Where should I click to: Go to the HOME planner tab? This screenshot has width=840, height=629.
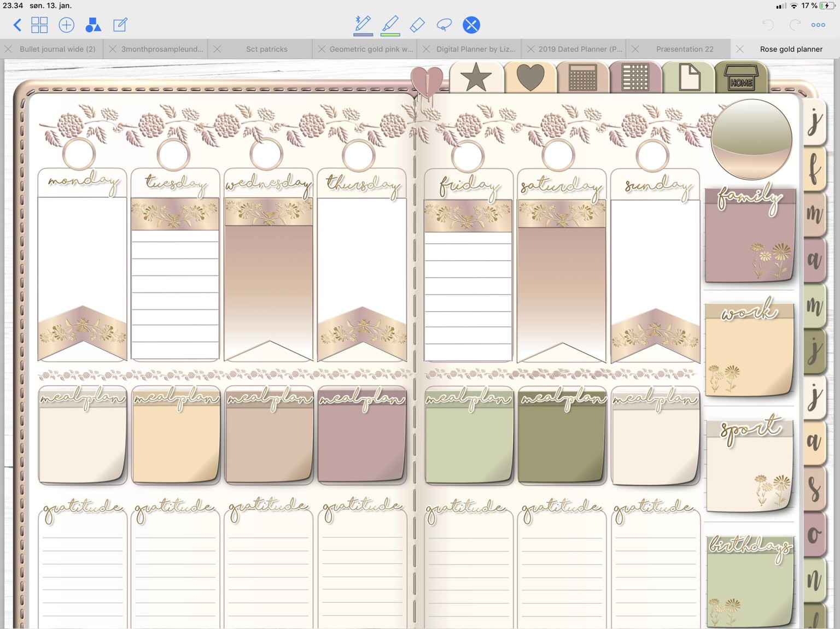click(742, 78)
